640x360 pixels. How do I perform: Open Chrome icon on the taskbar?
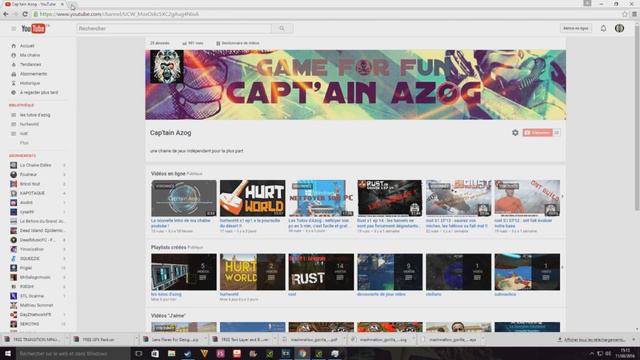[302, 353]
